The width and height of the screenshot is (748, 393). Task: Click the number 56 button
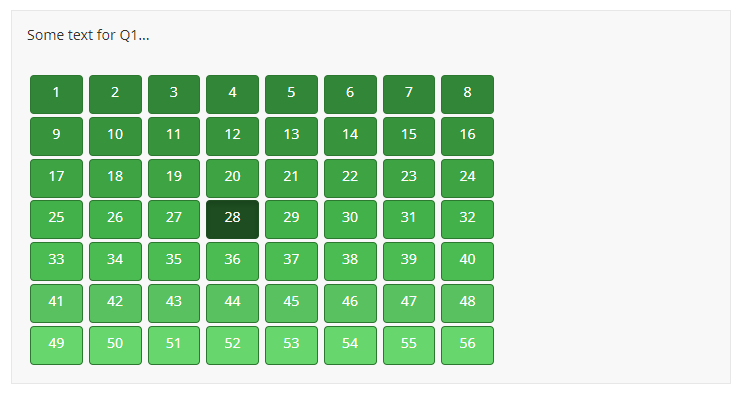[468, 345]
